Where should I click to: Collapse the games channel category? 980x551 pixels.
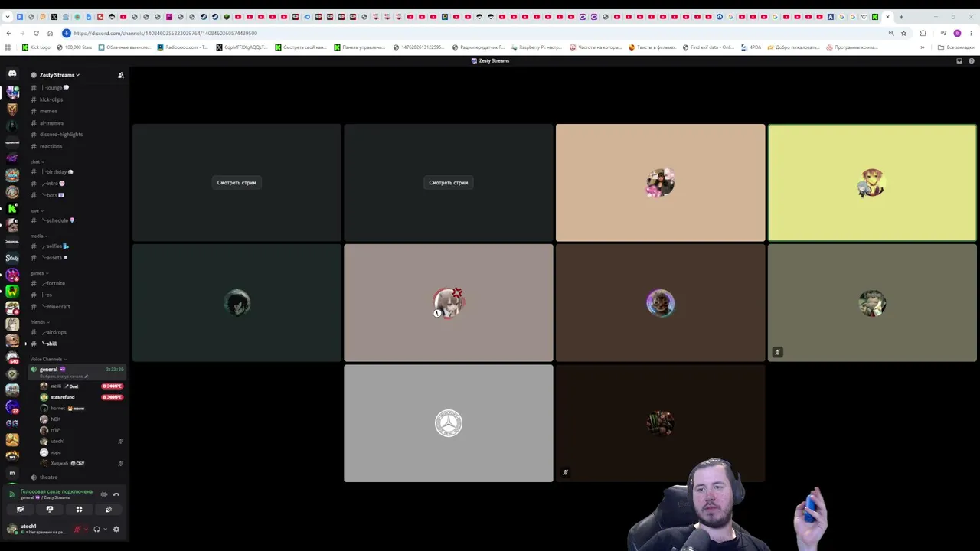(x=38, y=273)
